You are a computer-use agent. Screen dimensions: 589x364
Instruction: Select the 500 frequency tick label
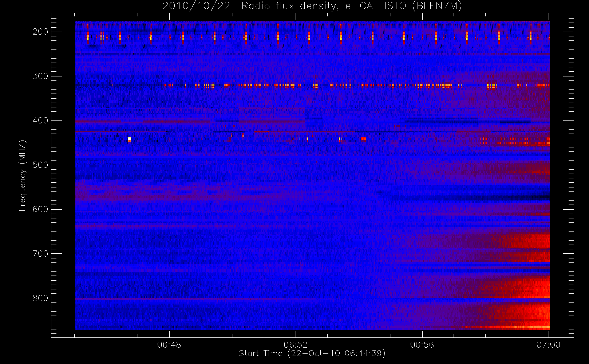[x=40, y=165]
